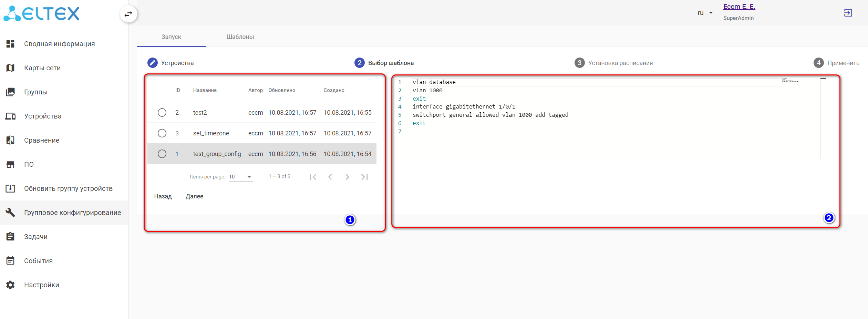Click template name "test2"
868x319 pixels.
(200, 113)
